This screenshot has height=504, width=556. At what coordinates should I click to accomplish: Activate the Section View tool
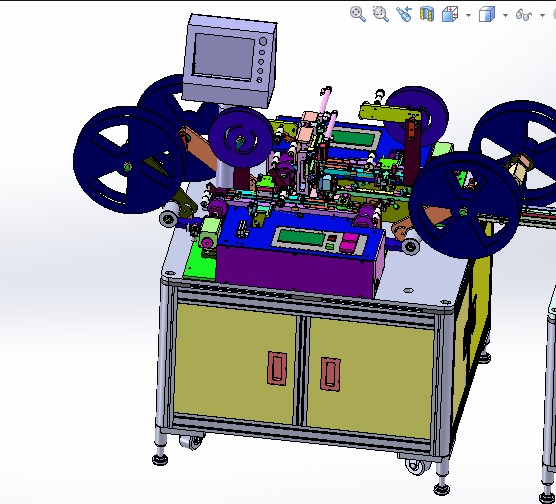427,14
